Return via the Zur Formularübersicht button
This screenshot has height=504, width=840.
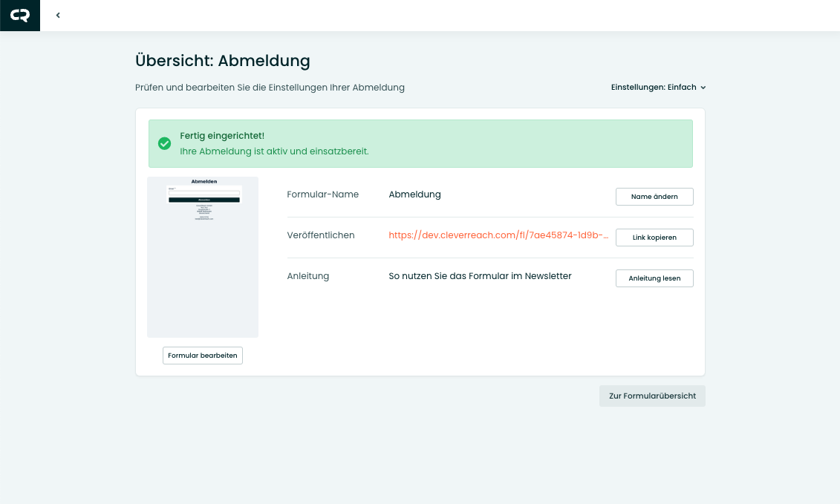[652, 396]
